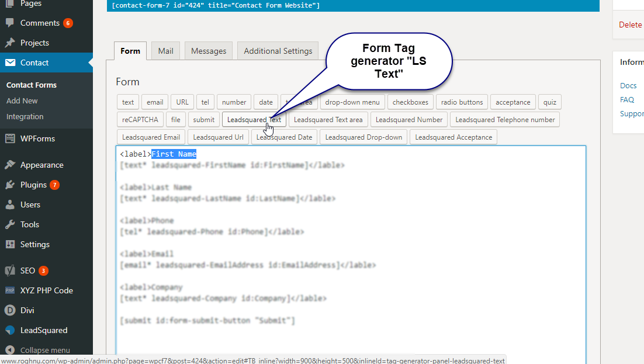Click the Users person icon

pyautogui.click(x=10, y=204)
